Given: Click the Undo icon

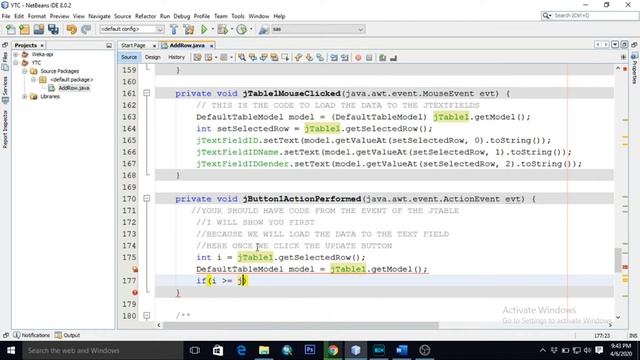Looking at the screenshot, I should [72, 29].
